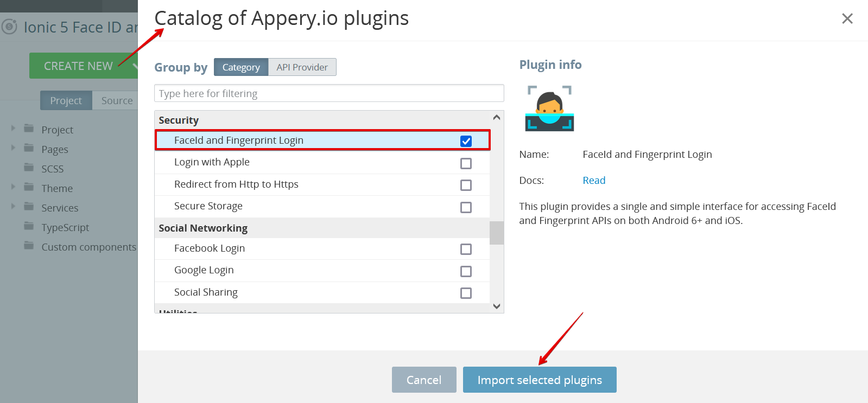The height and width of the screenshot is (403, 868).
Task: Click Import selected plugins button
Action: click(x=540, y=380)
